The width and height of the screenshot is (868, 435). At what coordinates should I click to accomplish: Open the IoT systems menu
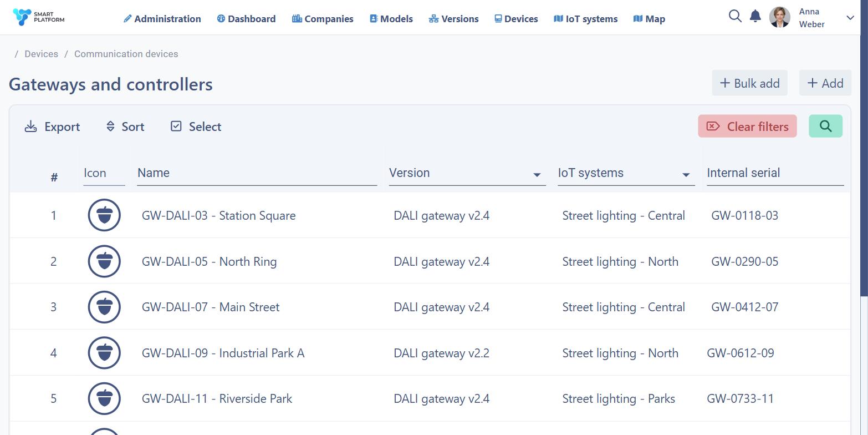click(x=585, y=19)
